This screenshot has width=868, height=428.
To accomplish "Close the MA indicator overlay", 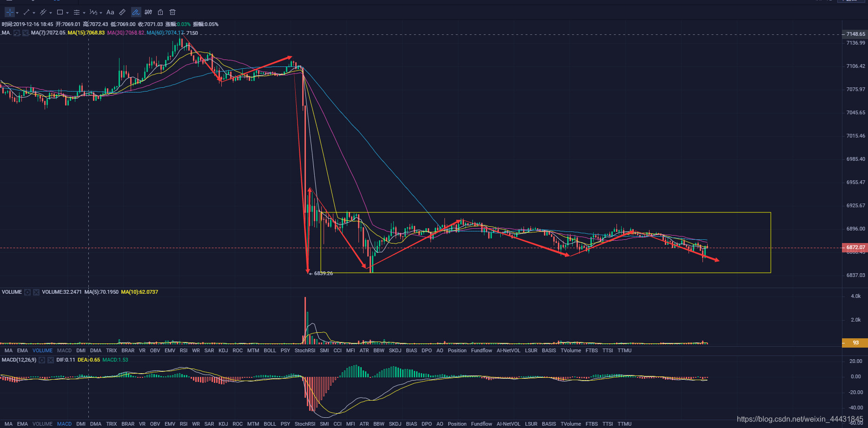I will point(26,33).
